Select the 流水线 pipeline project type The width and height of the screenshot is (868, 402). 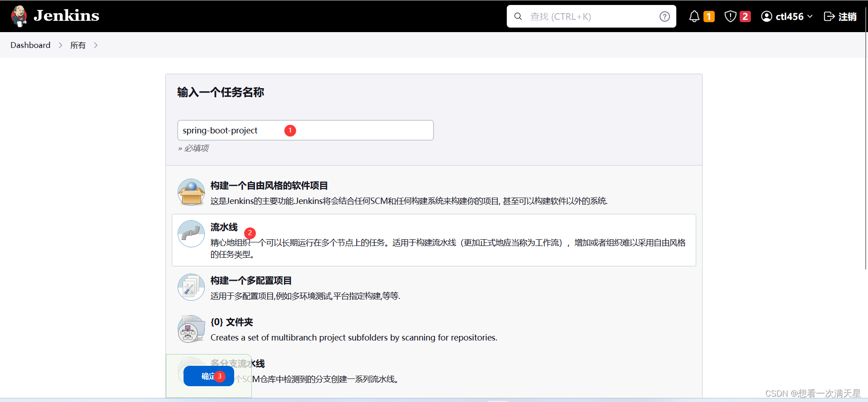point(434,240)
